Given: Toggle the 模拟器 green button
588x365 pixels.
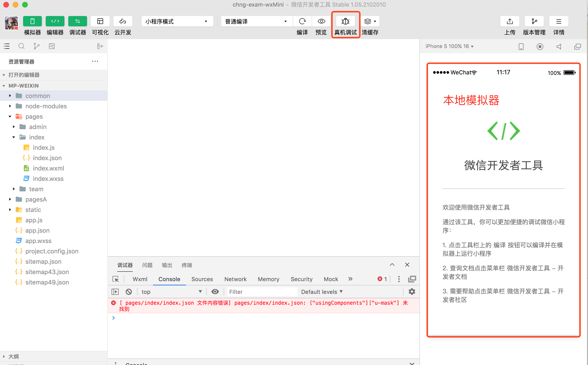Looking at the screenshot, I should point(32,21).
